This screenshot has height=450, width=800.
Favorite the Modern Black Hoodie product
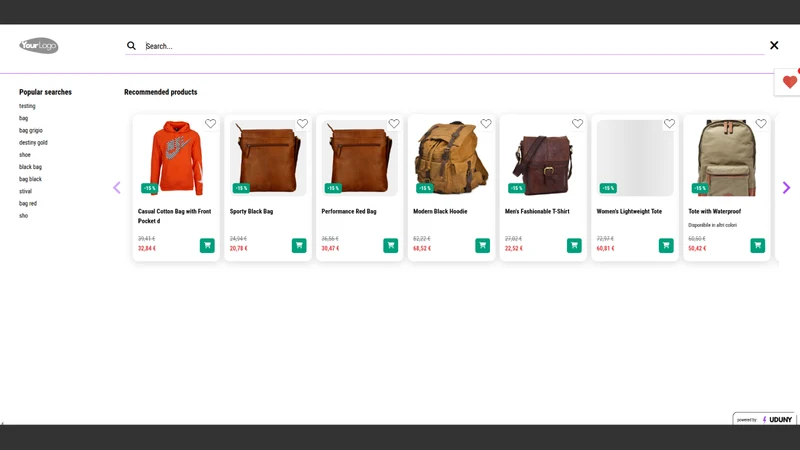click(x=486, y=123)
